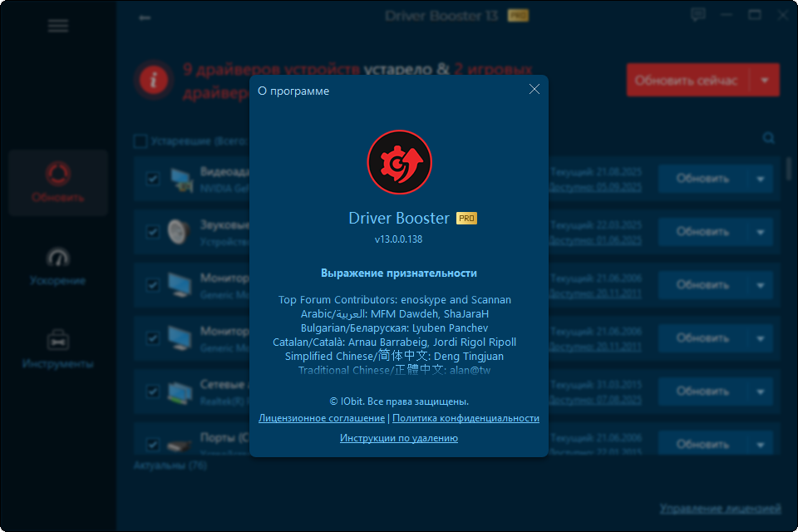Open the hamburger menu in sidebar

click(58, 26)
